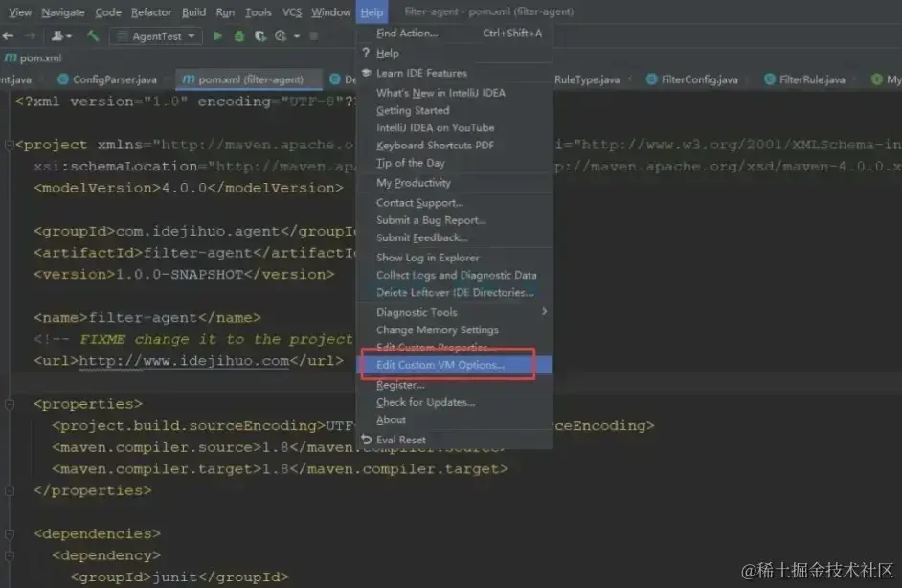This screenshot has width=902, height=588.
Task: Select Getting Started menu entry
Action: [455, 110]
